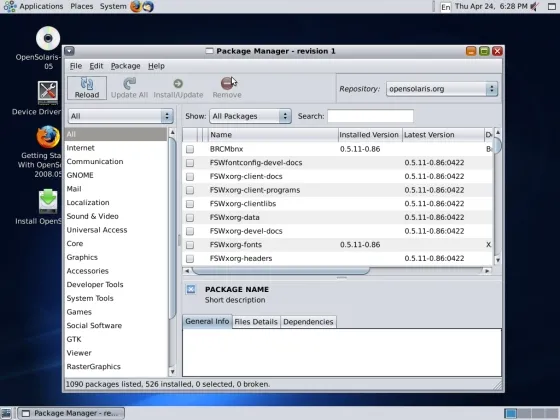560x420 pixels.
Task: Check the FSWxorg-client-programs checkbox
Action: (x=190, y=190)
